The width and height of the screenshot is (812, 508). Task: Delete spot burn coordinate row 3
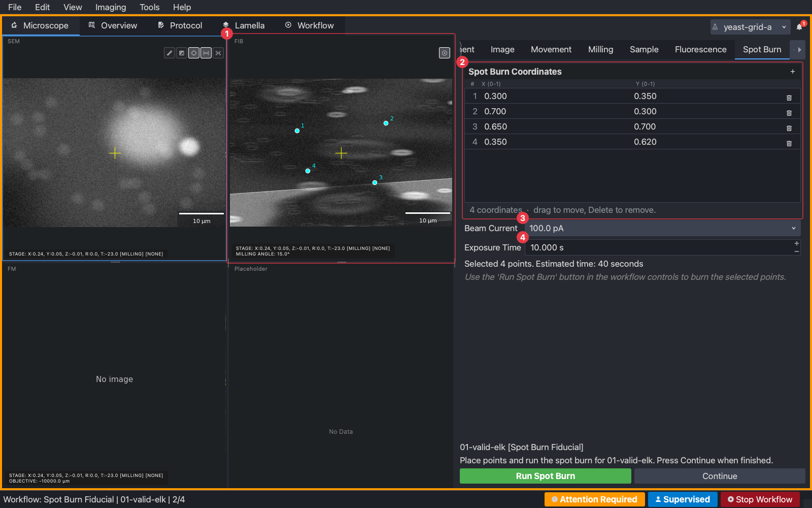[x=789, y=128]
